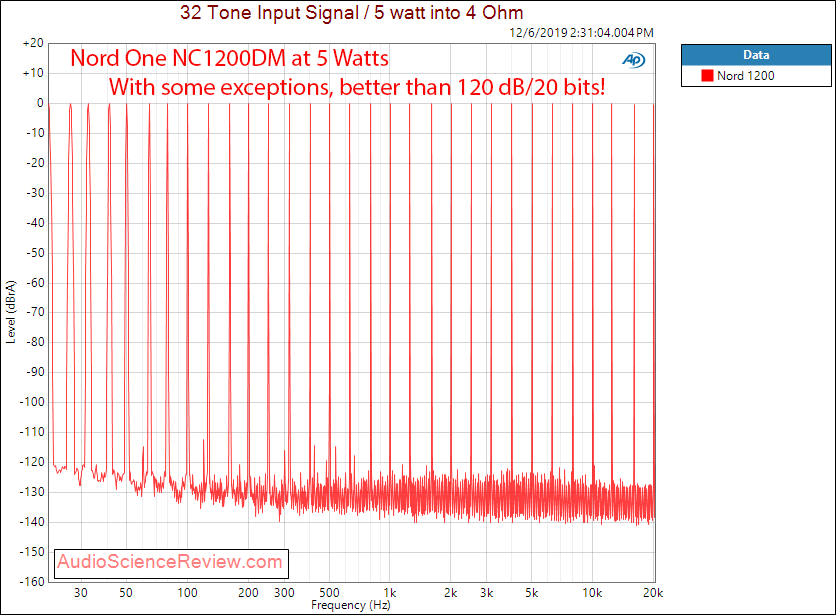Viewport: 836px width, 615px height.
Task: Click the -20 tick on the level axis
Action: point(35,163)
